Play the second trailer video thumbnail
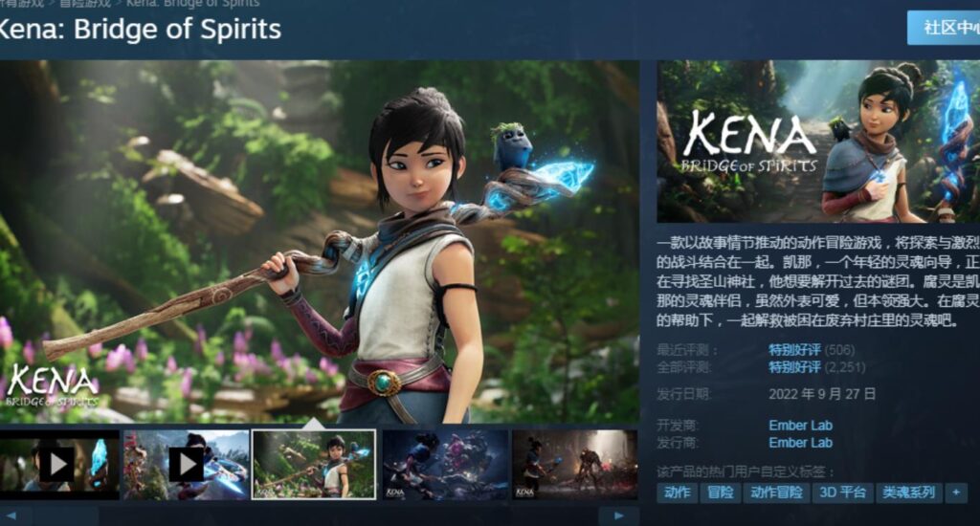The width and height of the screenshot is (980, 526). click(186, 464)
